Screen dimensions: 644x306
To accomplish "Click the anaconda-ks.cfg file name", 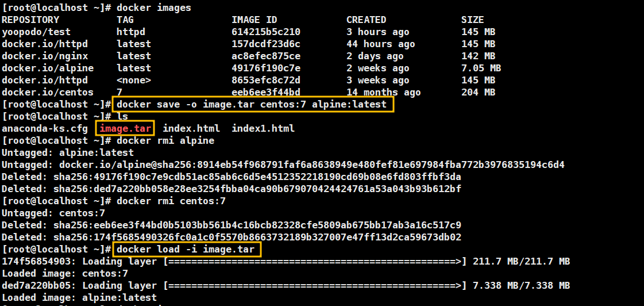I will (45, 129).
